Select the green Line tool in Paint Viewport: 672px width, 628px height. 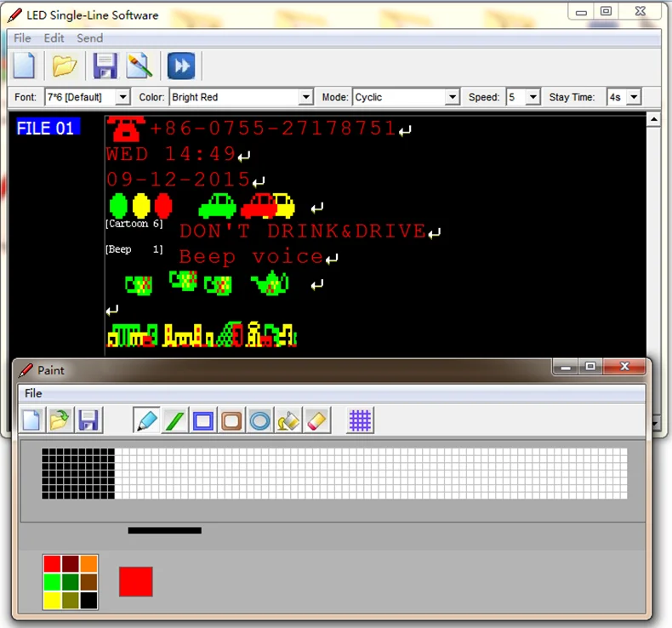[174, 420]
